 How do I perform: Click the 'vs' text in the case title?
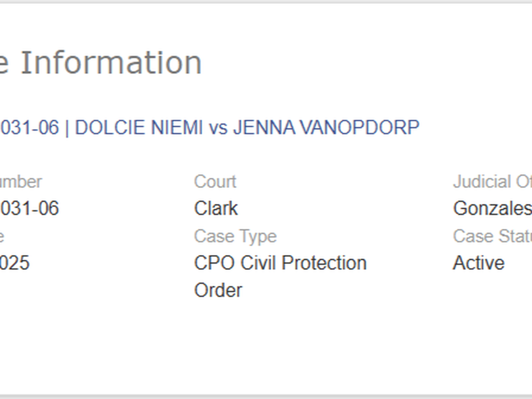pos(218,128)
